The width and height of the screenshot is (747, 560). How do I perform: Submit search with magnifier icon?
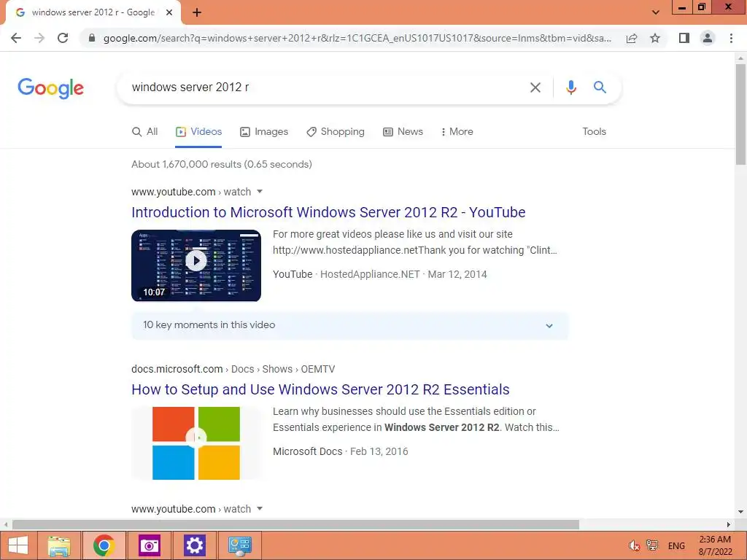[600, 87]
